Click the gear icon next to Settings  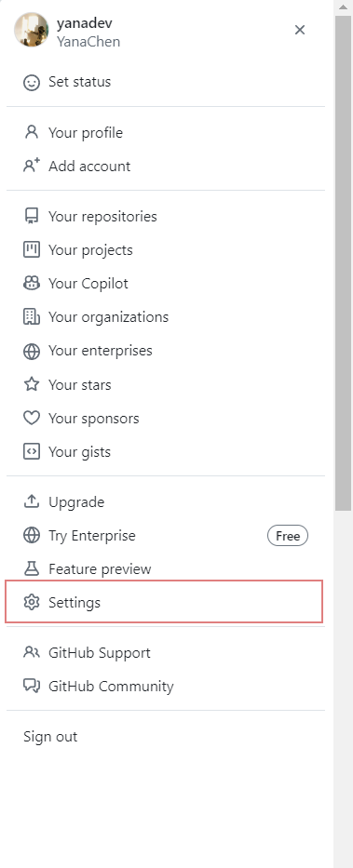[32, 602]
